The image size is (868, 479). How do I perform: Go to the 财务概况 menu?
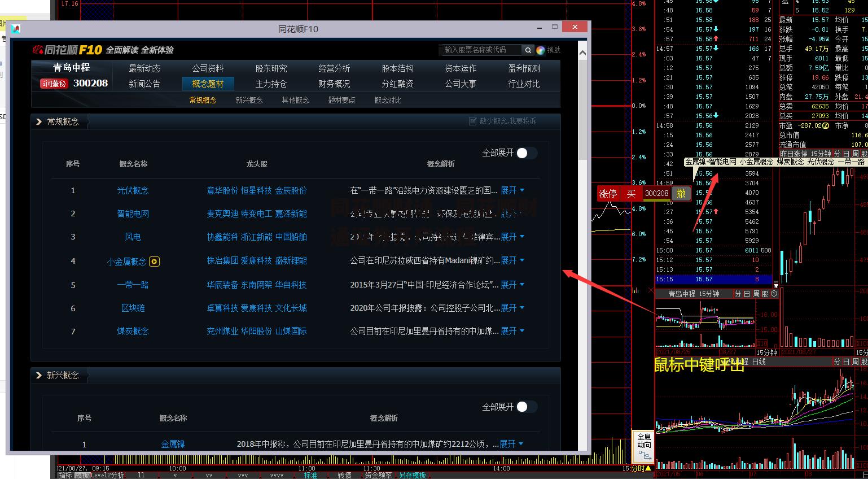pyautogui.click(x=334, y=84)
